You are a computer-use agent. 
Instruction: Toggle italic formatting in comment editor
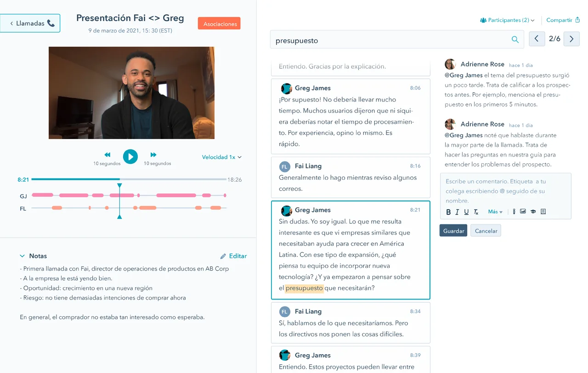457,212
